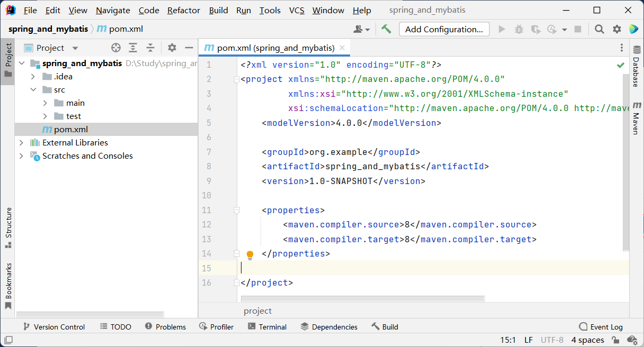This screenshot has height=347, width=644.
Task: Select pom.xml in the Project tree
Action: (106, 130)
